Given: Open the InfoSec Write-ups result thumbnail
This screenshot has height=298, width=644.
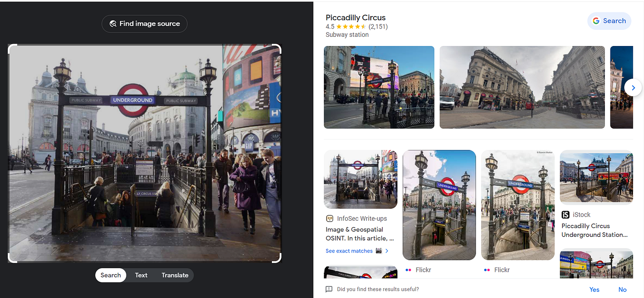Looking at the screenshot, I should [361, 179].
